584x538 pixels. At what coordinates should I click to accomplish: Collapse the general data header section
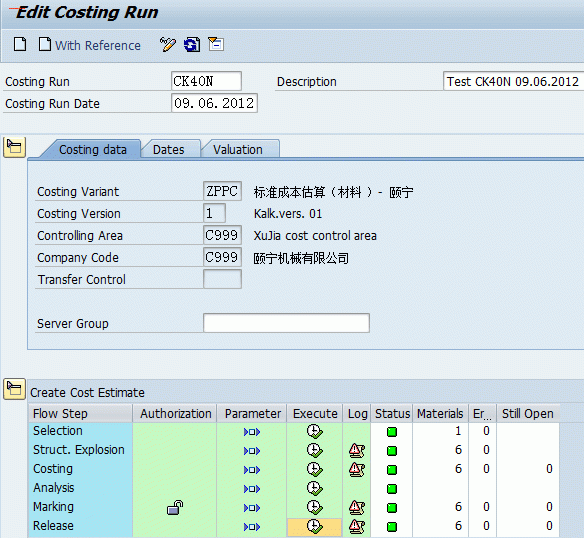click(14, 147)
